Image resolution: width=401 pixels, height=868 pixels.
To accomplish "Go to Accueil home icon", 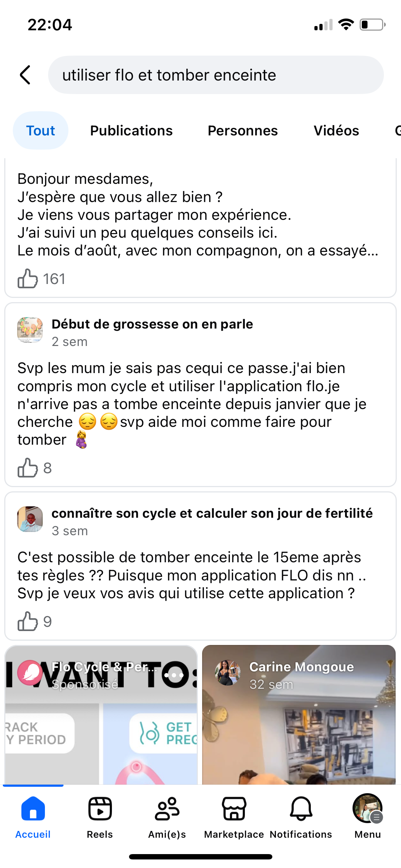I will pyautogui.click(x=33, y=809).
